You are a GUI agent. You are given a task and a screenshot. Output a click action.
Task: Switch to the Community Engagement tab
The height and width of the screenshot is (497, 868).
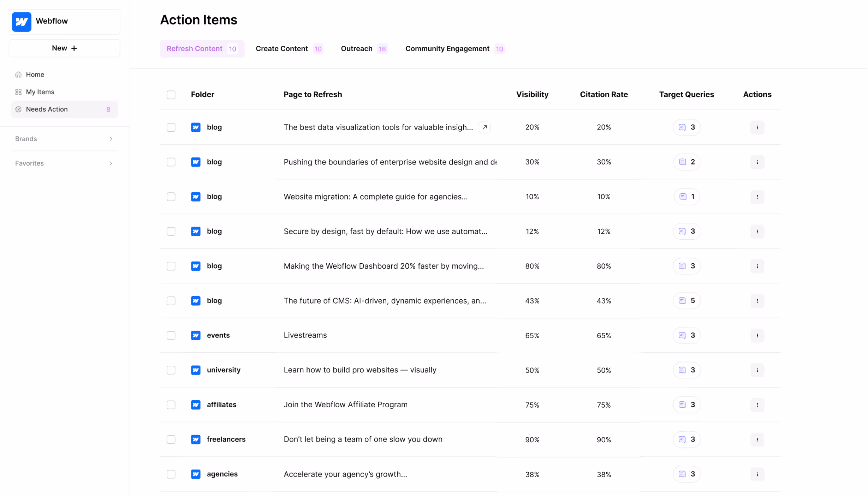point(455,49)
